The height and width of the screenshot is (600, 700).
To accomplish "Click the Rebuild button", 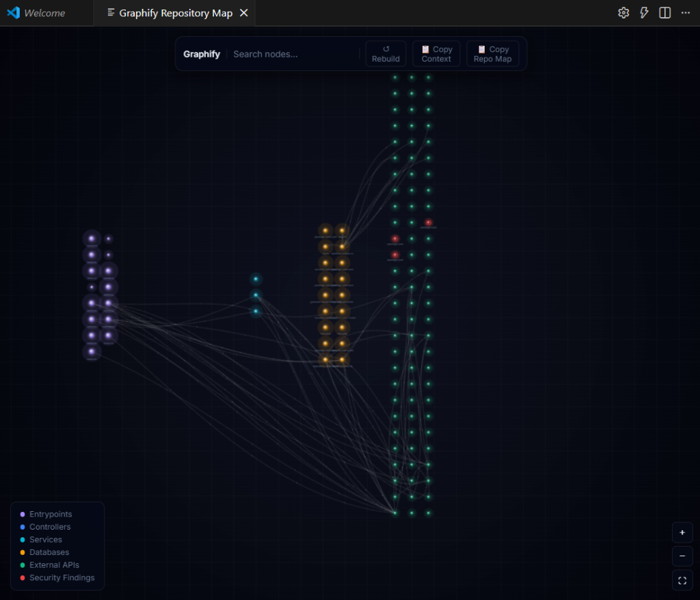I will 386,53.
